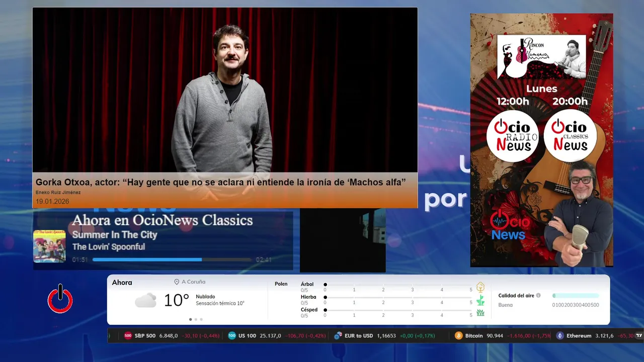Click the grass (Hierba) pollen icon
This screenshot has width=644, height=362.
pyautogui.click(x=480, y=300)
